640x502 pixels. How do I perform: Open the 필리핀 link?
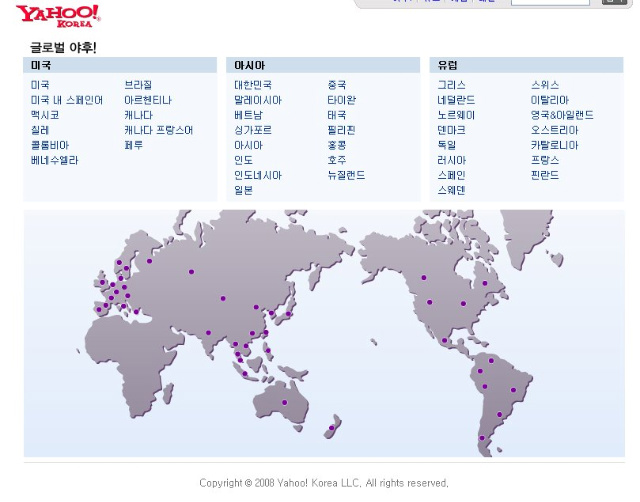[342, 130]
